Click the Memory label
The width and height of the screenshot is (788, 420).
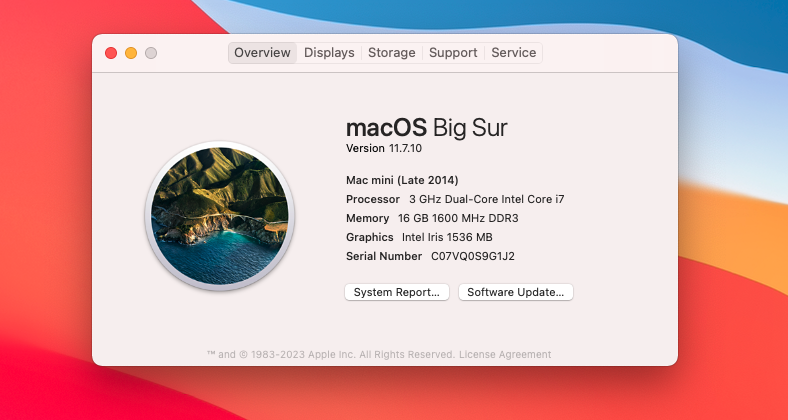(x=367, y=218)
